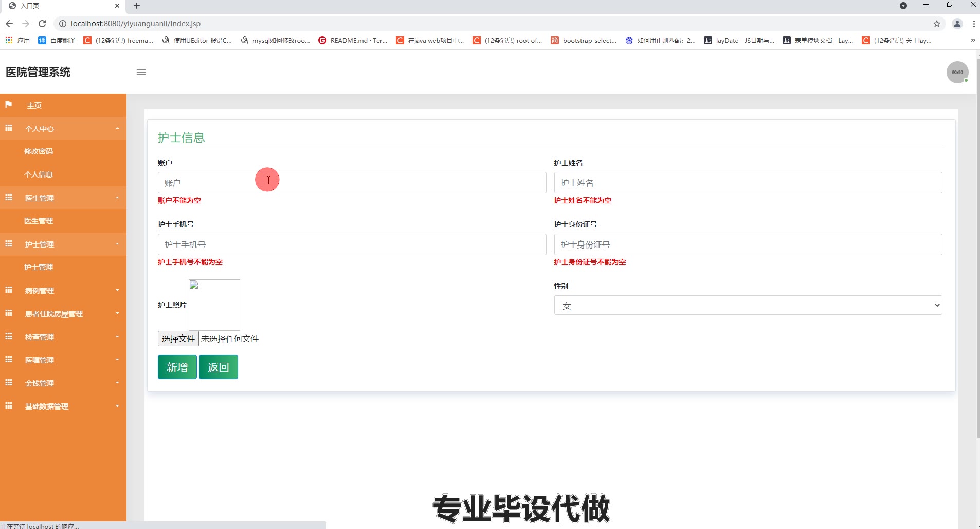Click the 新增 submit button
The height and width of the screenshot is (529, 980).
pos(177,367)
